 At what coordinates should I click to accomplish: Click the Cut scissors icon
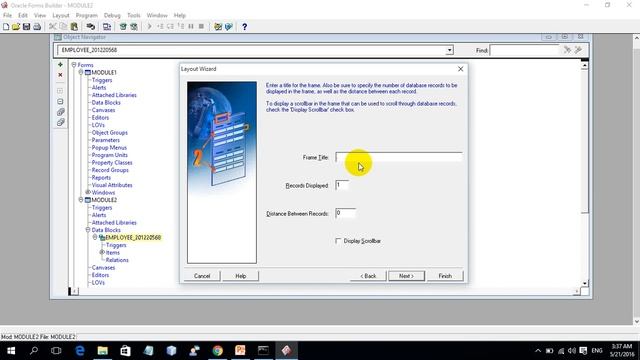pos(53,27)
